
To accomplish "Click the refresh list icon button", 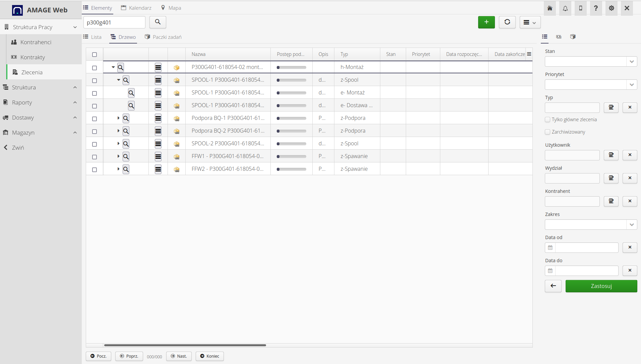I will (x=507, y=22).
